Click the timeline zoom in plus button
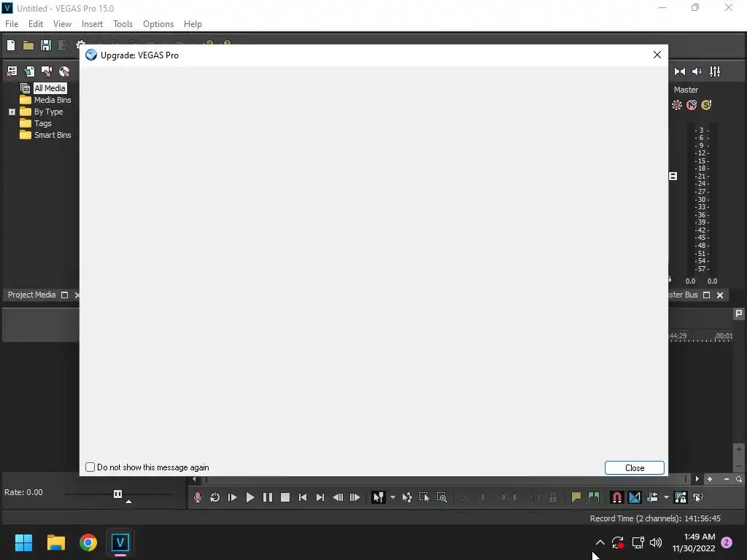Viewport: 747px width, 560px height. (x=710, y=479)
